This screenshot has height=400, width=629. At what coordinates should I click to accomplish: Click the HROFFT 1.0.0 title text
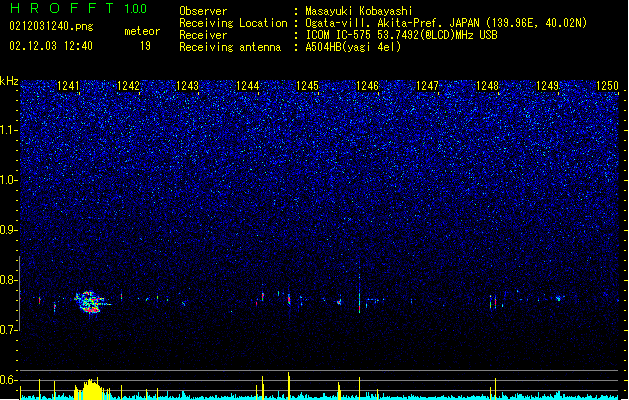coord(78,8)
